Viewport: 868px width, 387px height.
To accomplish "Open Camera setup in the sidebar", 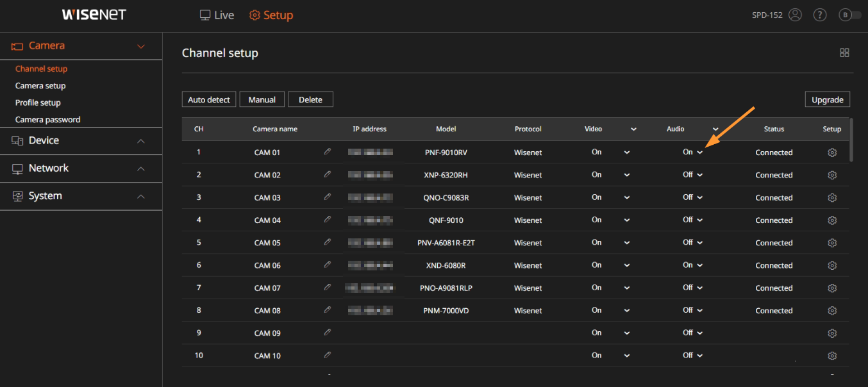I will (x=40, y=86).
